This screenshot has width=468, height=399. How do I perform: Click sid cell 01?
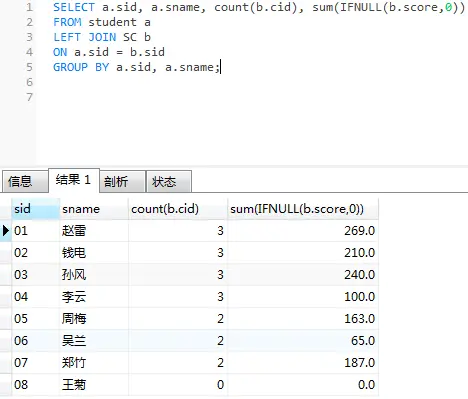click(36, 231)
